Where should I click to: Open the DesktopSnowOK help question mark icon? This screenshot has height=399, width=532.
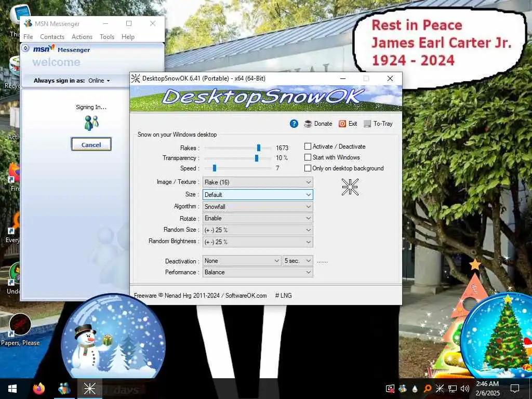tap(294, 124)
